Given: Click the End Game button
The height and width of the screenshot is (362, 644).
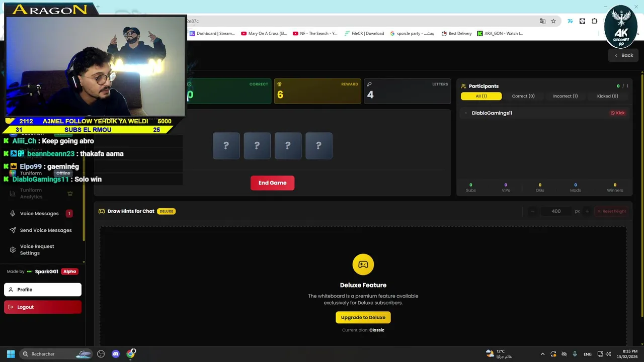Looking at the screenshot, I should point(272,183).
